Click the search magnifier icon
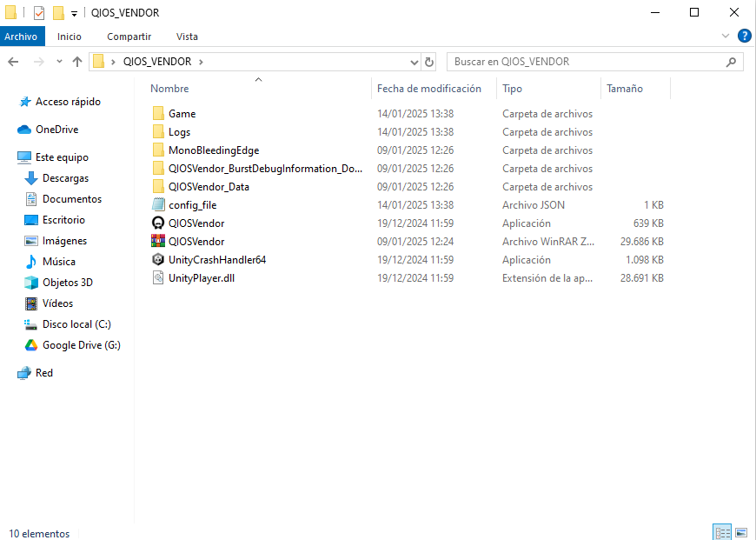The image size is (756, 540). point(731,62)
